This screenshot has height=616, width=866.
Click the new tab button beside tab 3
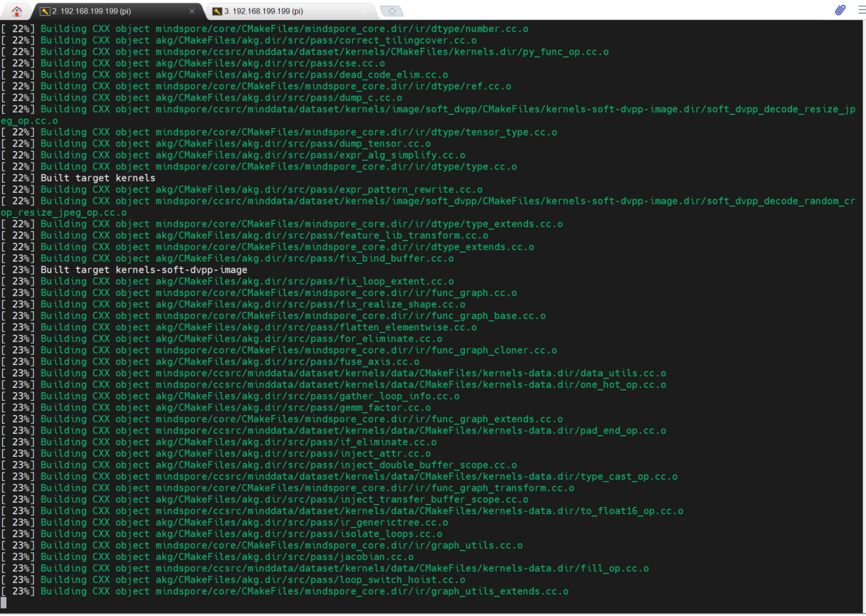pyautogui.click(x=392, y=11)
